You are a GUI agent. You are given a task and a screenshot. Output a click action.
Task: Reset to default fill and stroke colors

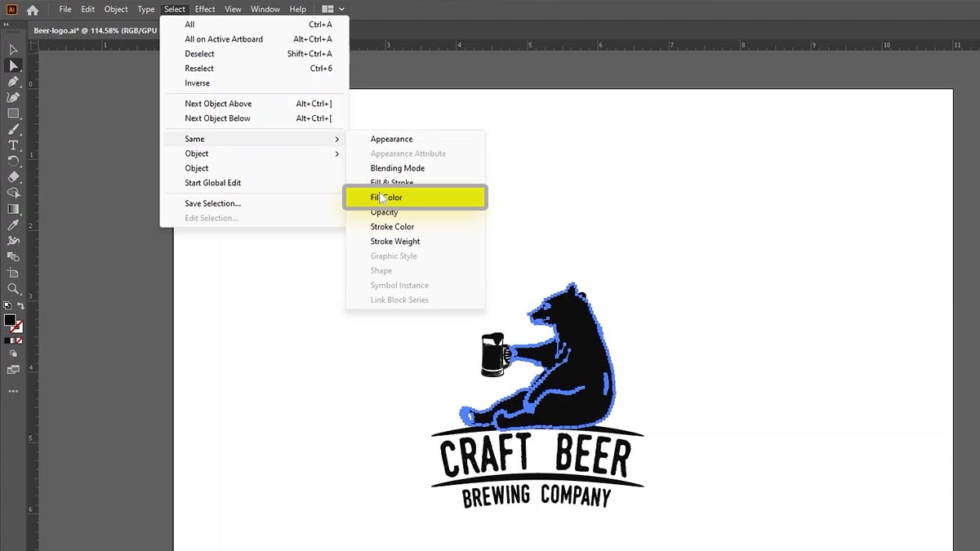(7, 304)
